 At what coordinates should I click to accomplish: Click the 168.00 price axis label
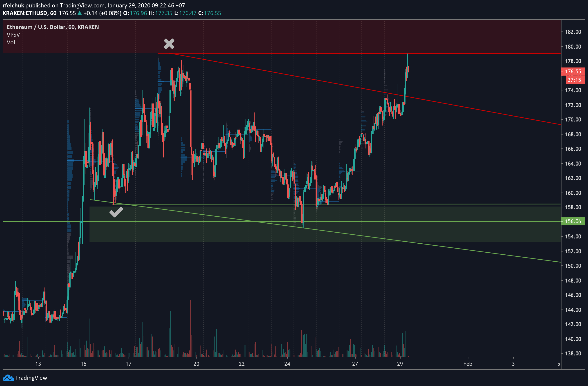pos(573,134)
